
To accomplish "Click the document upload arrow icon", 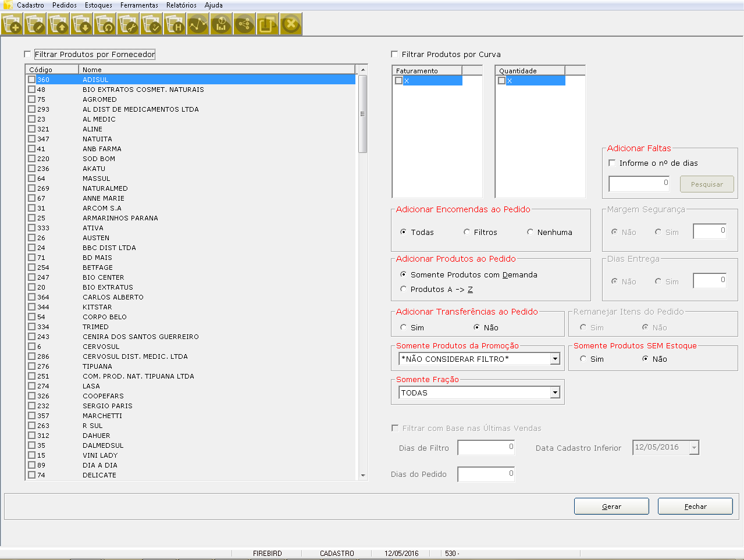I will pyautogui.click(x=58, y=24).
